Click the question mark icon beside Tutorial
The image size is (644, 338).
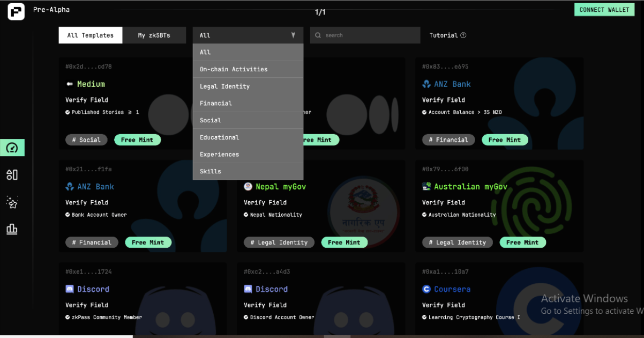pos(463,35)
